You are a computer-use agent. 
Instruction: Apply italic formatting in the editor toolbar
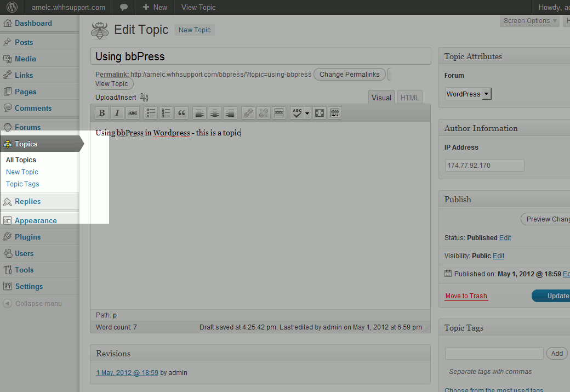tap(117, 113)
